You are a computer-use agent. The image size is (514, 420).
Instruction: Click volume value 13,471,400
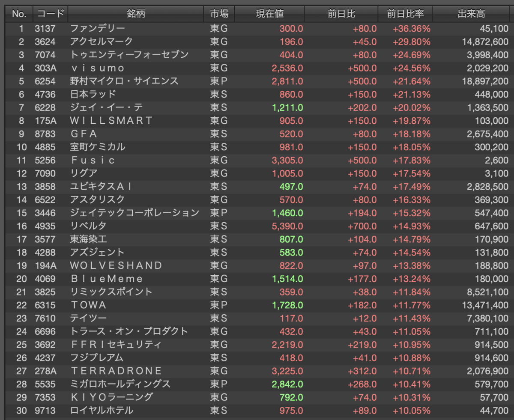[485, 305]
